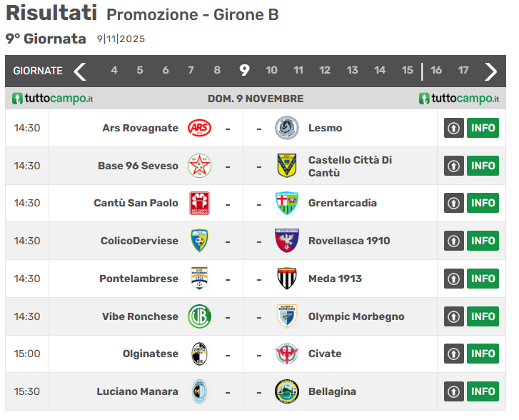Click the Rovellasca 1910 team crest
Screen dimensions: 519x420
click(287, 241)
